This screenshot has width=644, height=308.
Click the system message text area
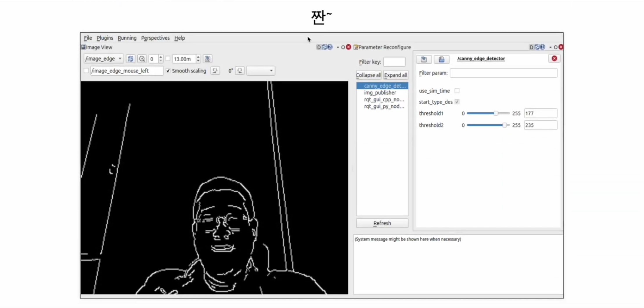pyautogui.click(x=458, y=264)
